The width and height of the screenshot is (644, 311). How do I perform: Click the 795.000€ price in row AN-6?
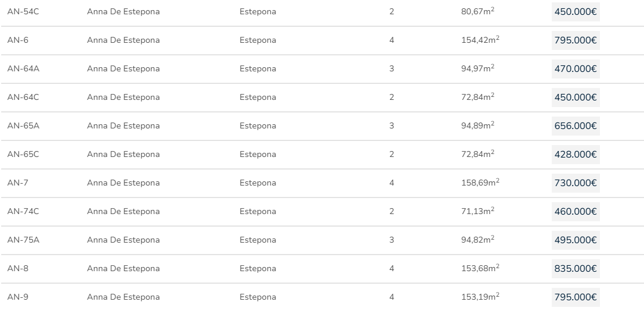575,40
